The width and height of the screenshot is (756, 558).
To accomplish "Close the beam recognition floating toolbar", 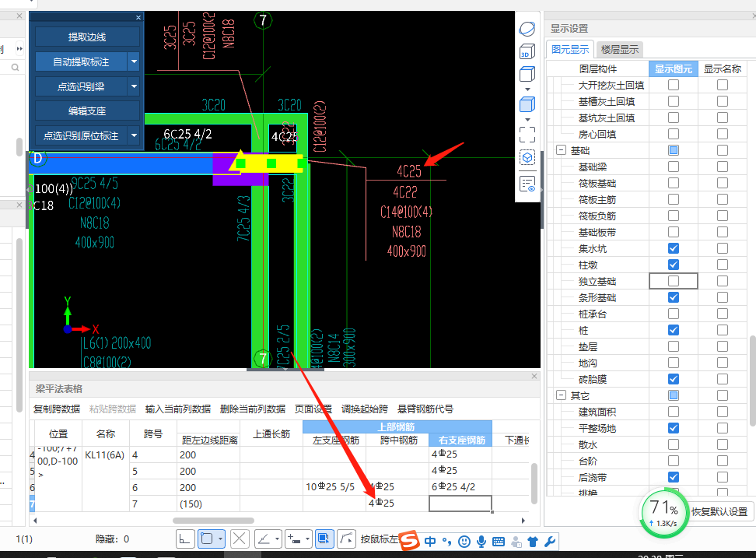I will point(138,17).
